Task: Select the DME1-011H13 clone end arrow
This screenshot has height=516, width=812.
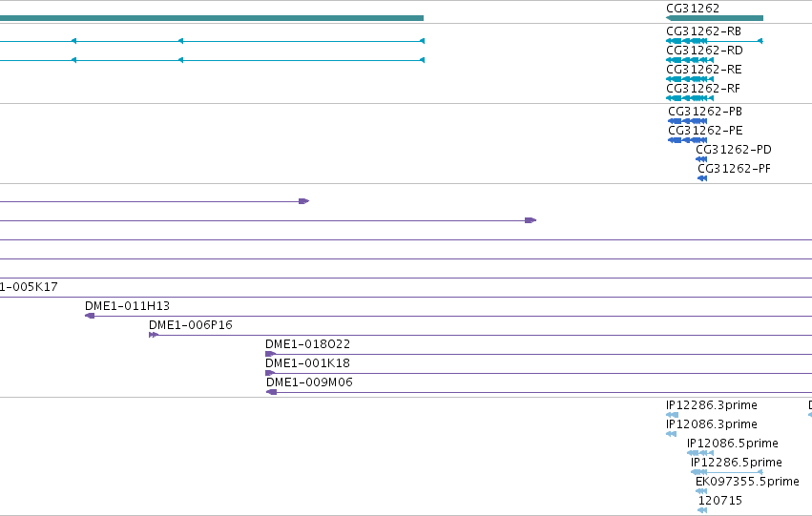Action: click(90, 316)
